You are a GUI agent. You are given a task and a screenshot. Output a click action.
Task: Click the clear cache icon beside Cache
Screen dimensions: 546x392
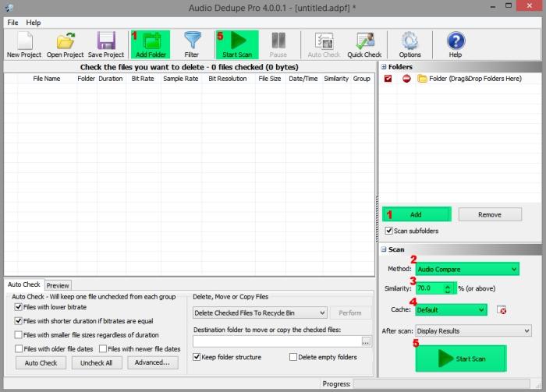(x=502, y=309)
